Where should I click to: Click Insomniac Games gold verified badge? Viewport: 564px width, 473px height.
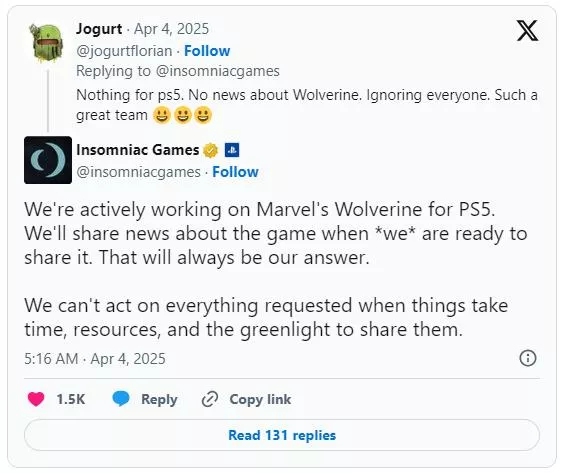coord(211,150)
